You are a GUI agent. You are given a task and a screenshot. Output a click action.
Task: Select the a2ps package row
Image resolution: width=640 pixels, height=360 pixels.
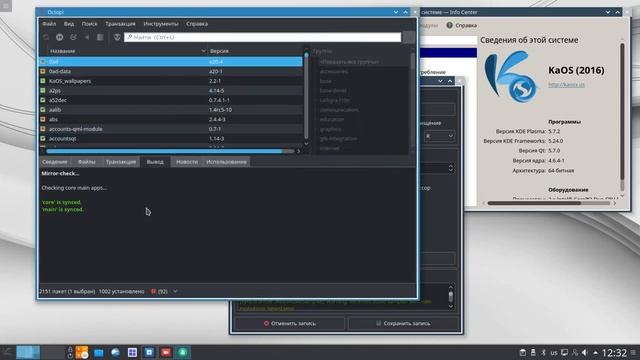click(x=171, y=91)
